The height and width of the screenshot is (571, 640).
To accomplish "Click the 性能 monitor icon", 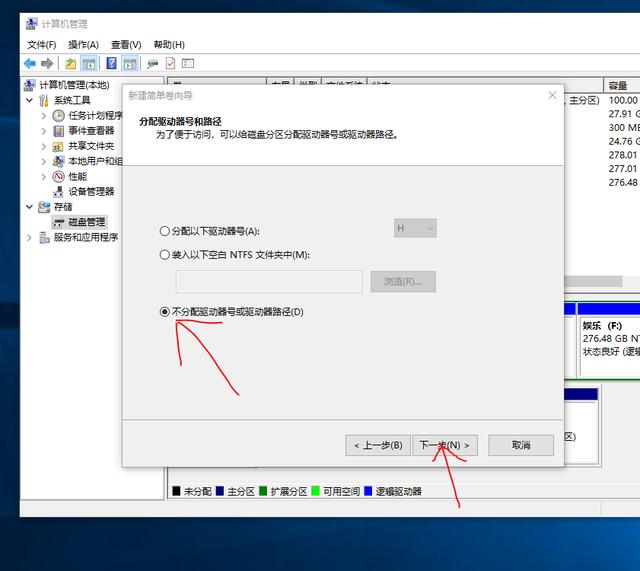I will [58, 177].
